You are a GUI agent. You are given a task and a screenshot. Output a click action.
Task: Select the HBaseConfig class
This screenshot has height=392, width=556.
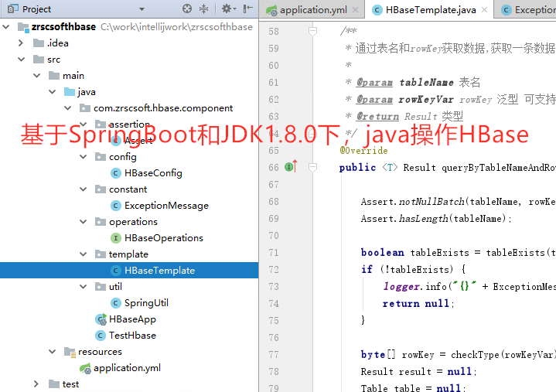(153, 173)
